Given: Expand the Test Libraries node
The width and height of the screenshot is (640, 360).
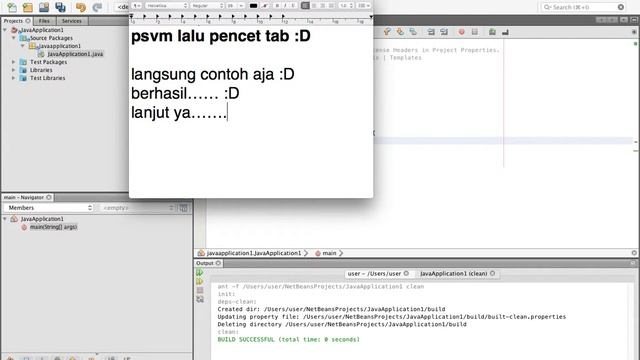Looking at the screenshot, I should (x=13, y=78).
